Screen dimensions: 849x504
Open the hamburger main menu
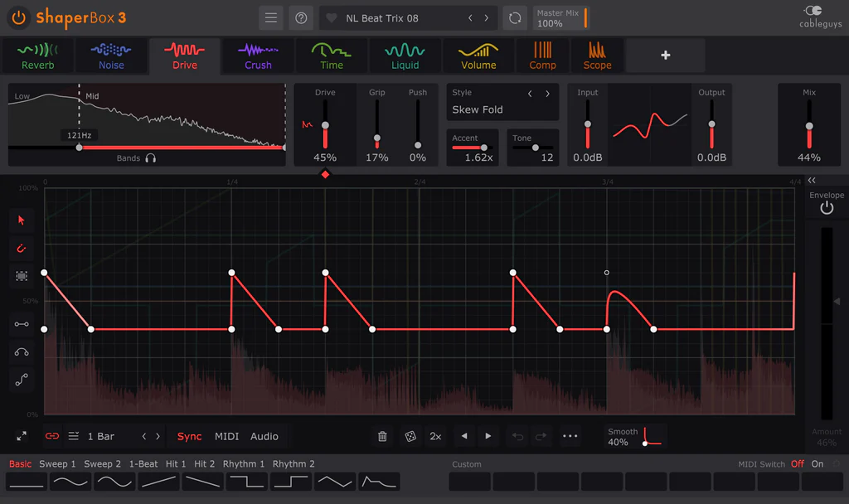[271, 18]
